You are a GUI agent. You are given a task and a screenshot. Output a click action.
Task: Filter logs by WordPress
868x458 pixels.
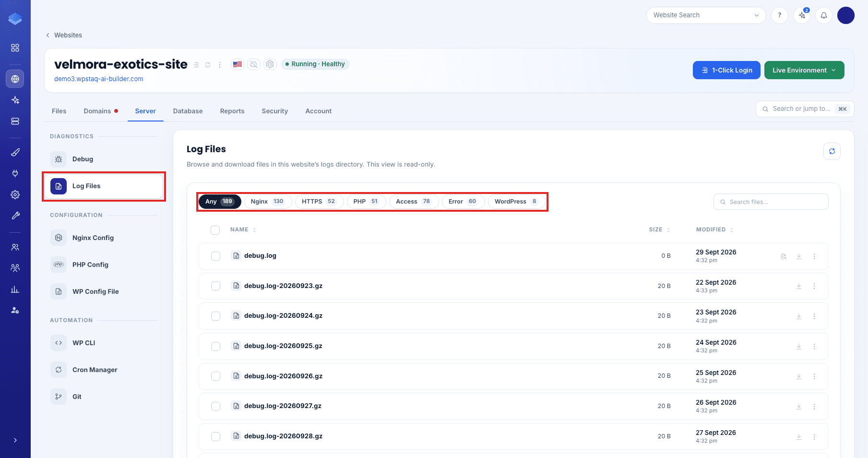click(x=516, y=202)
